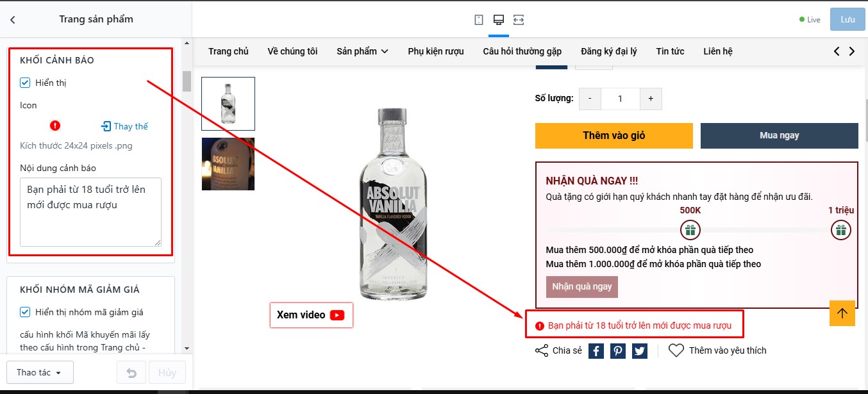The image size is (868, 394).
Task: Click the Hủy cancel button
Action: (x=167, y=372)
